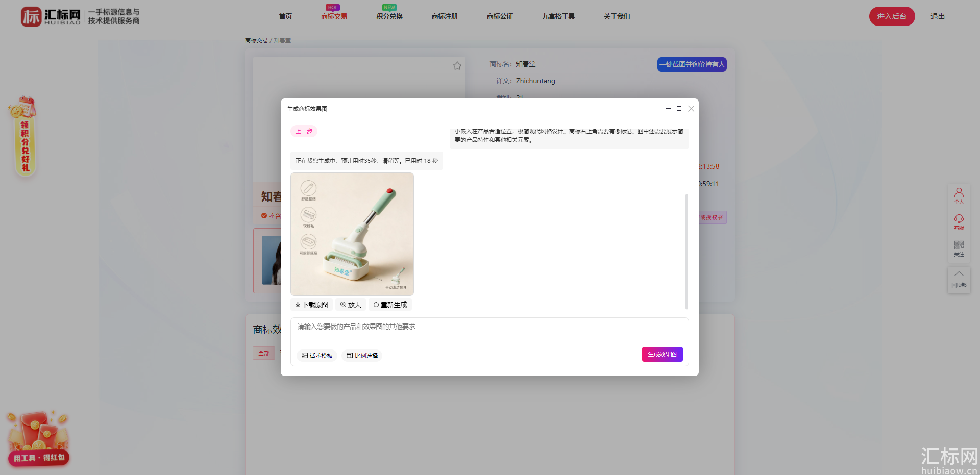This screenshot has width=980, height=475.
Task: Open the 商标注册 nav item
Action: [445, 16]
